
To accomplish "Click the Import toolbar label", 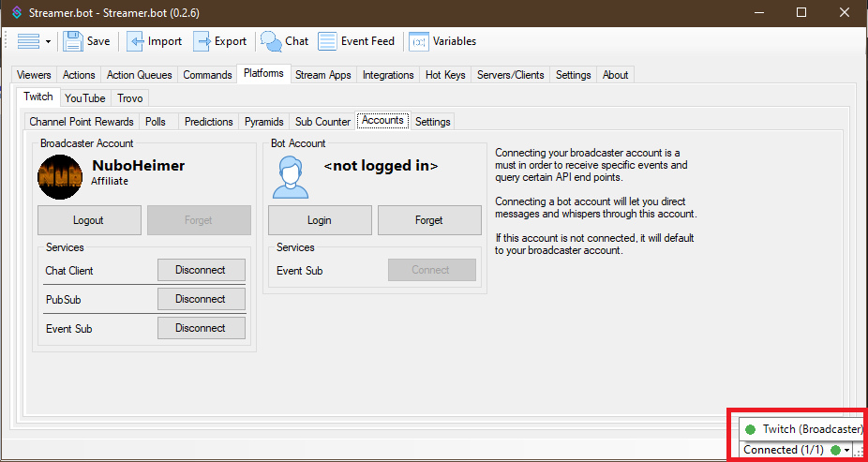I will (165, 41).
